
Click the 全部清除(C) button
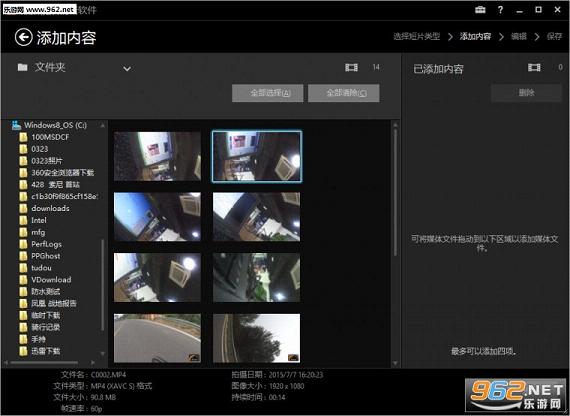pos(344,93)
